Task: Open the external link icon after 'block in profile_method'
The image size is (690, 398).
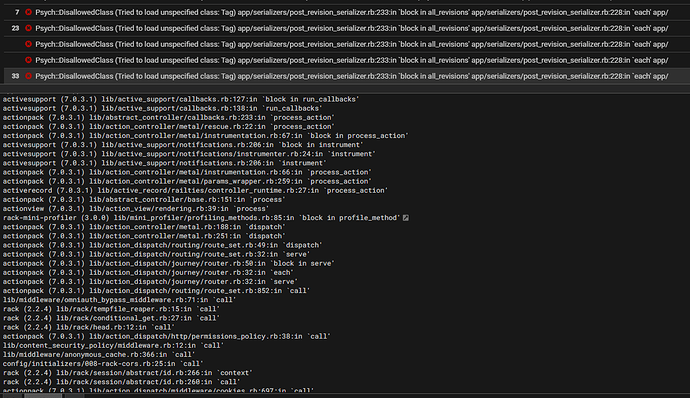Action: 406,218
